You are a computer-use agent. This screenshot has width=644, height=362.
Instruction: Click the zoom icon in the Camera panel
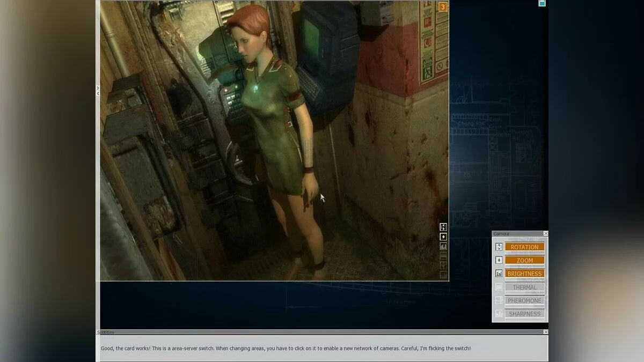499,260
